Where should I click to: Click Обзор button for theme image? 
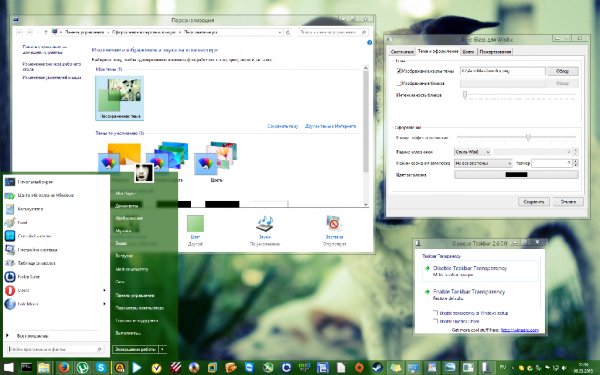point(562,71)
